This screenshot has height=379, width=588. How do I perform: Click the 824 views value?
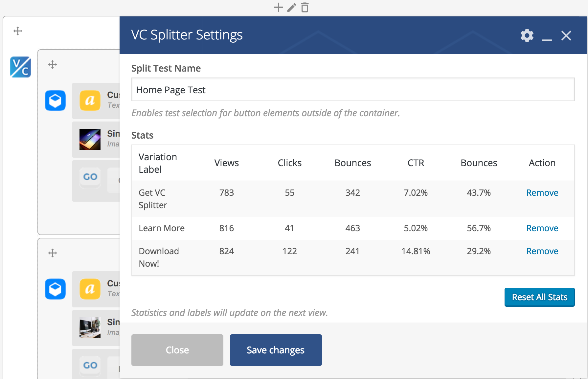click(227, 251)
